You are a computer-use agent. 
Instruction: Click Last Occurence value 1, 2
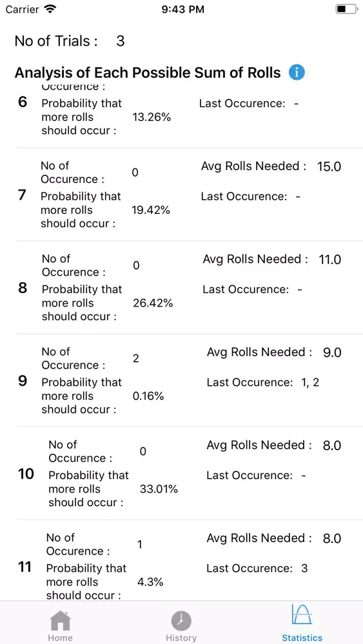tap(310, 383)
